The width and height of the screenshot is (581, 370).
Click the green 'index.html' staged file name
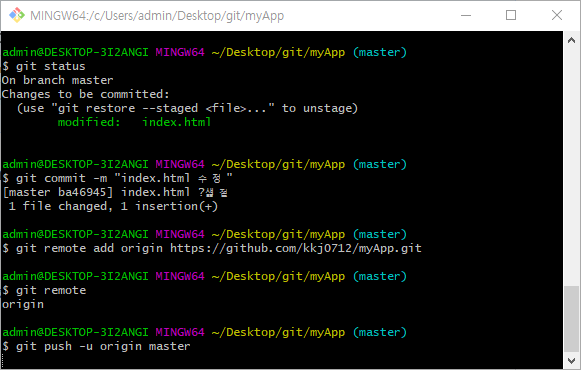177,122
